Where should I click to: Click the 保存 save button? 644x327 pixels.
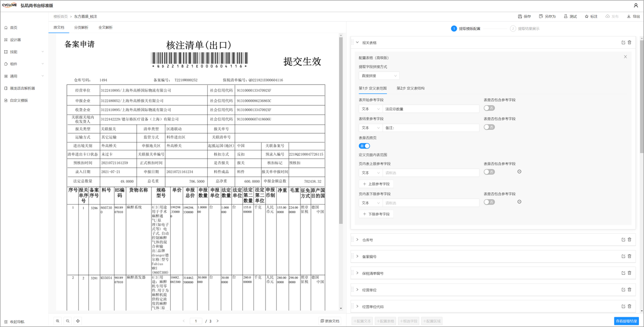524,16
